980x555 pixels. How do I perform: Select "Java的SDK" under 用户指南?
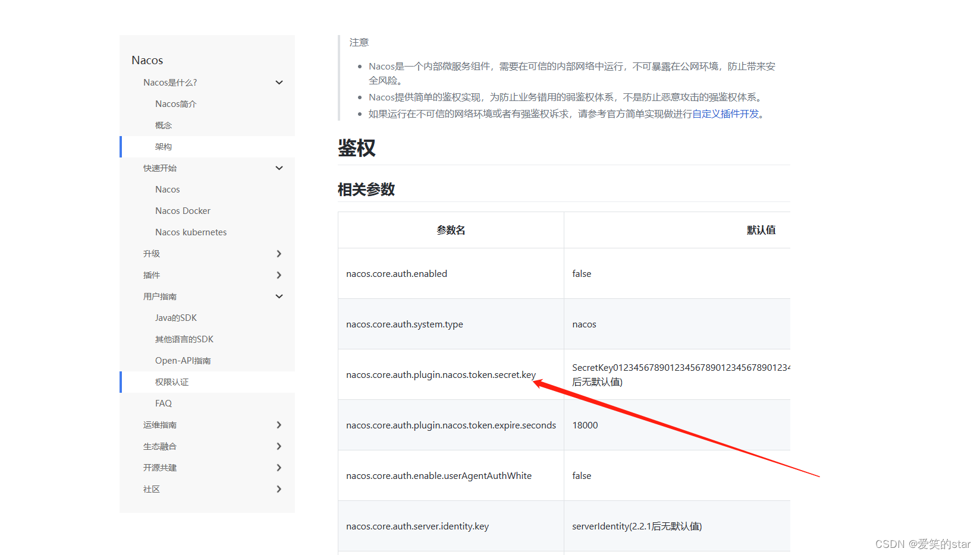point(175,317)
